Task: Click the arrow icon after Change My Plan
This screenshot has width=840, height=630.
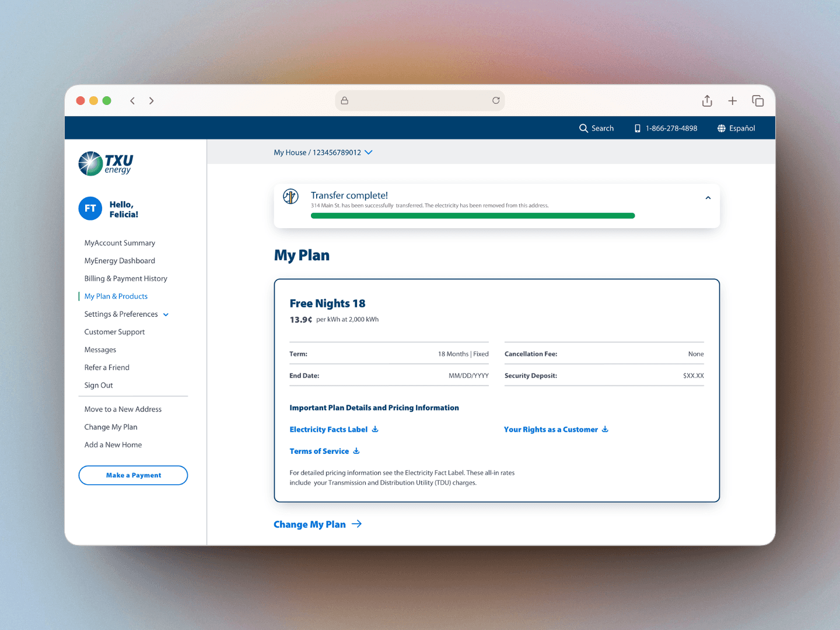Action: click(x=357, y=524)
